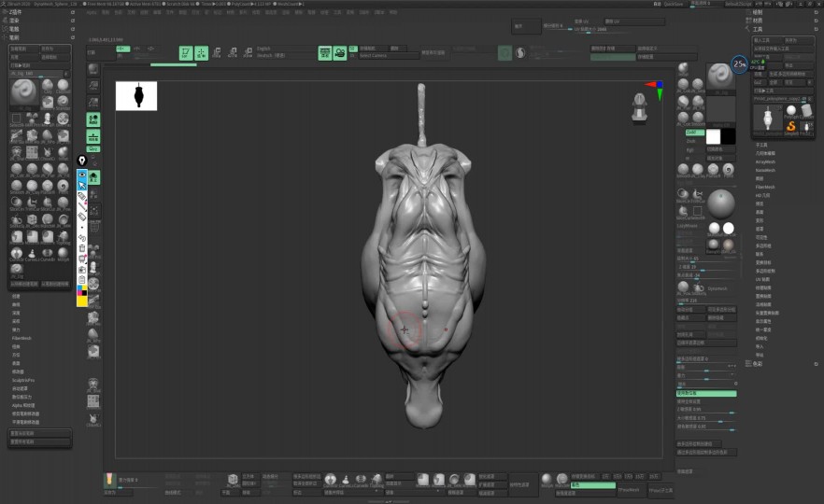Pick the white color swatch
824x504 pixels.
click(713, 136)
